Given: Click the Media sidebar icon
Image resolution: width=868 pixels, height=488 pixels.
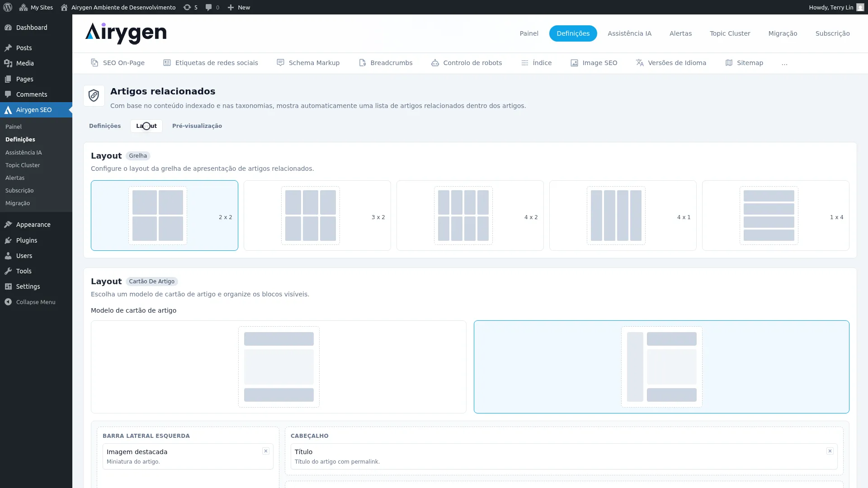Looking at the screenshot, I should coord(8,63).
